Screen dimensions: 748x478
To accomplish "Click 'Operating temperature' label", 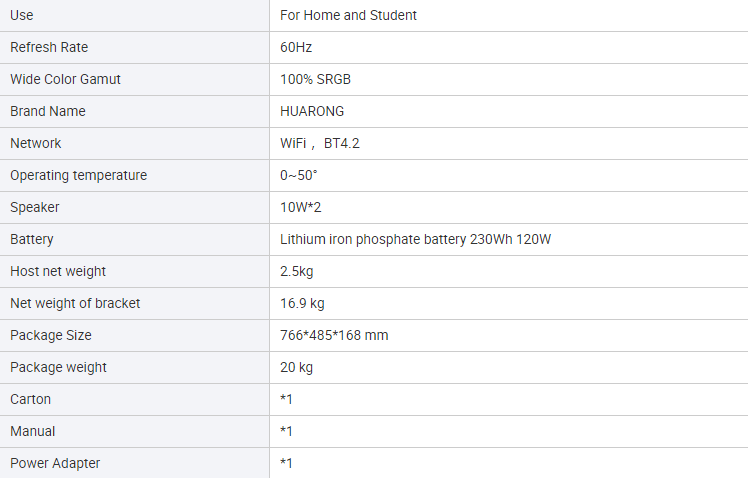I will (79, 176).
